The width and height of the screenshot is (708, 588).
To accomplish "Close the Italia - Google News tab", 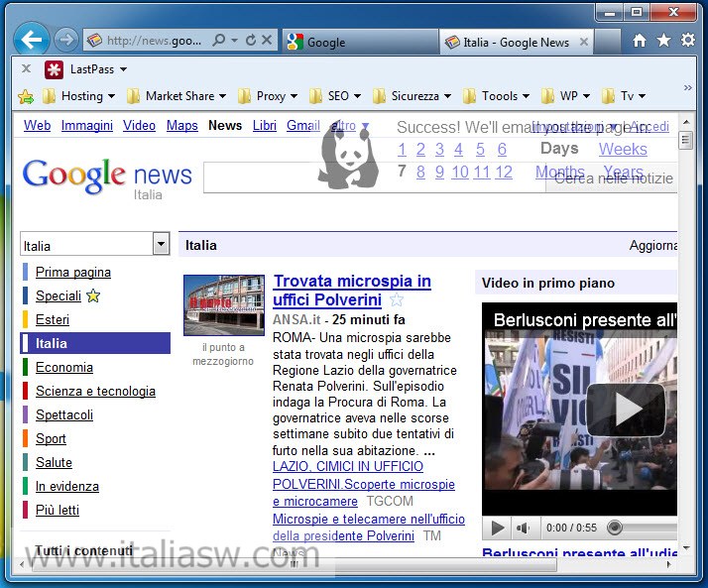I will [x=584, y=42].
